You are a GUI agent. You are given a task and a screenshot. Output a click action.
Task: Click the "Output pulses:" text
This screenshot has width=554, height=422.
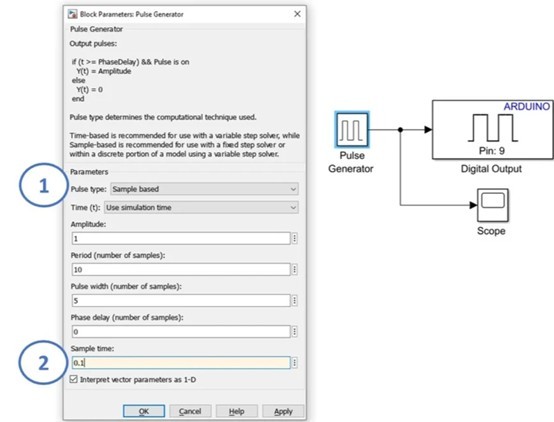pos(93,43)
